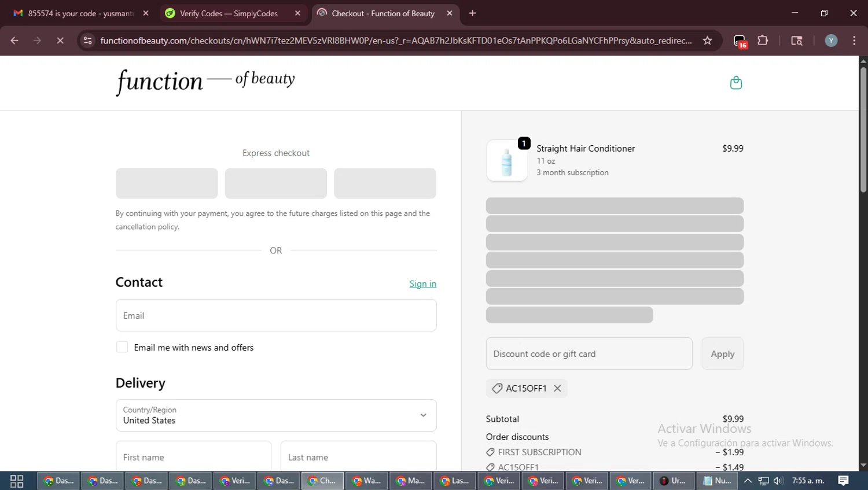The width and height of the screenshot is (868, 490).
Task: Open the browser Extensions puzzle icon
Action: [763, 40]
